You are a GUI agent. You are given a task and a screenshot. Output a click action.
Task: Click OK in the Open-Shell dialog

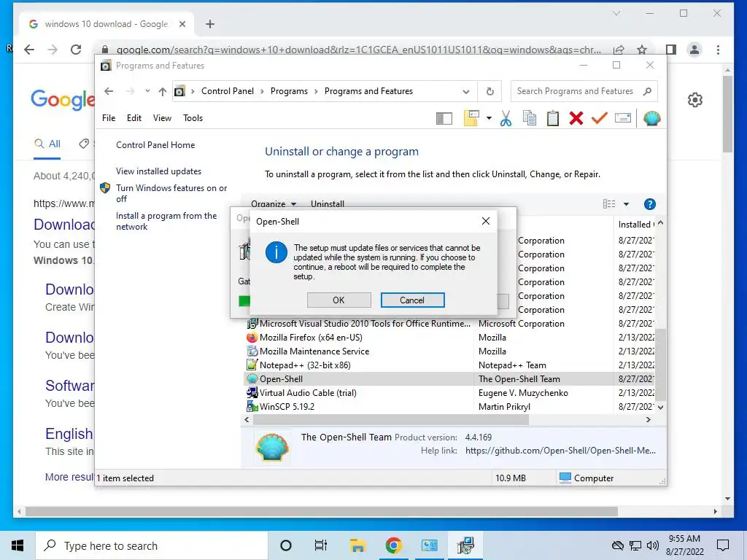(338, 300)
